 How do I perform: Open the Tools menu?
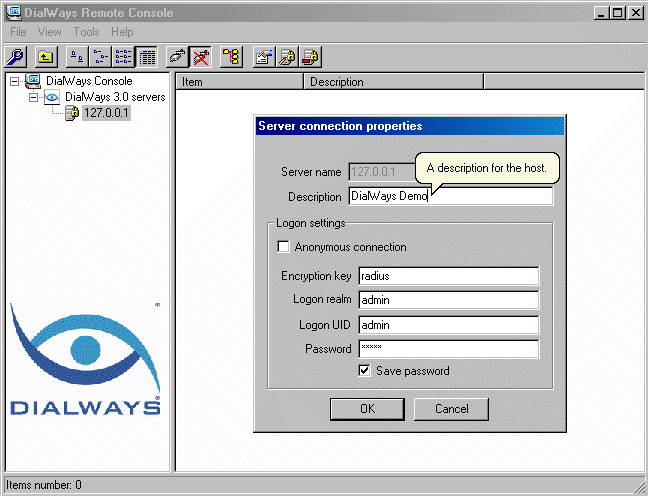86,32
